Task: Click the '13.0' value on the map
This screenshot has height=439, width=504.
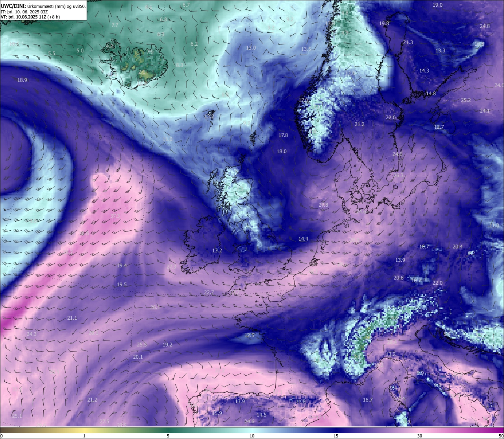Action: coord(251,48)
